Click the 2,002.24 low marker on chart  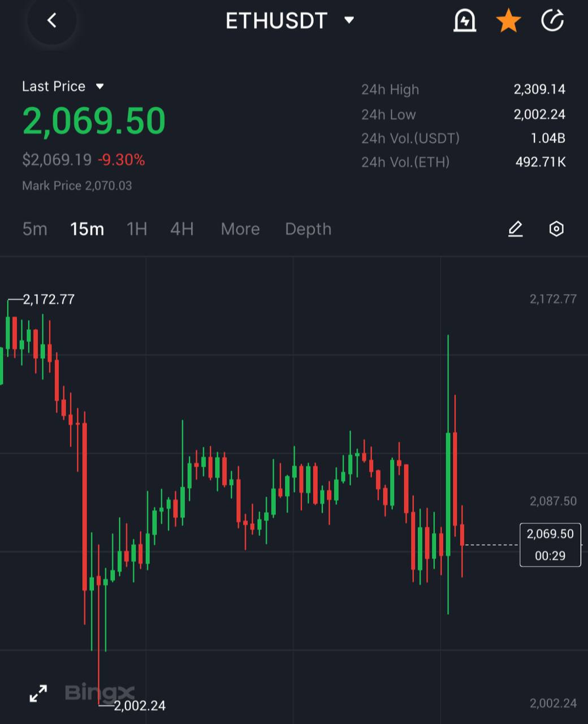tap(140, 705)
